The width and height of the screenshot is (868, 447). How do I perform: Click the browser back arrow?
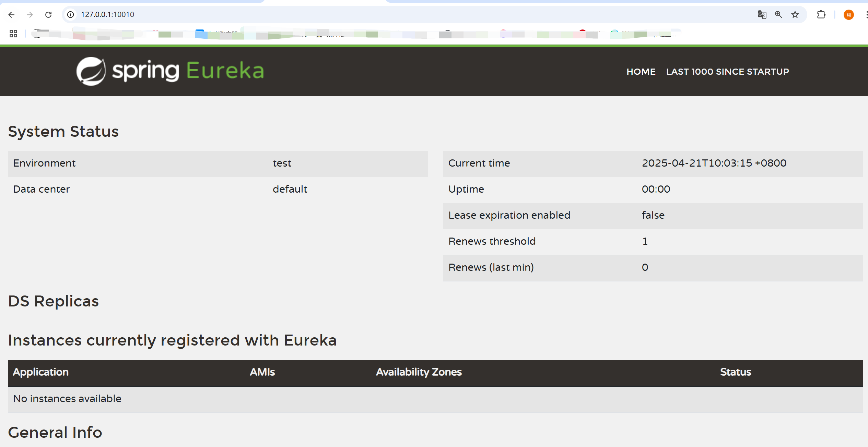click(x=11, y=15)
